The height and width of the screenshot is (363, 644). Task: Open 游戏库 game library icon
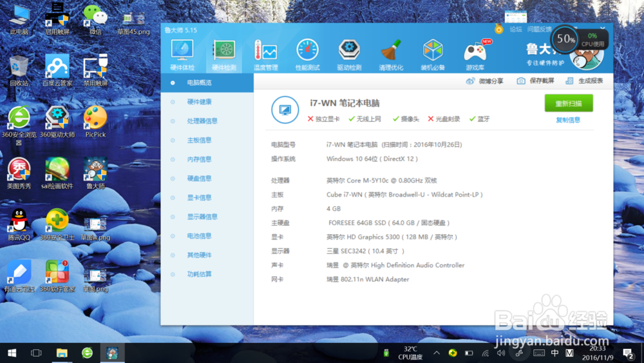[475, 55]
